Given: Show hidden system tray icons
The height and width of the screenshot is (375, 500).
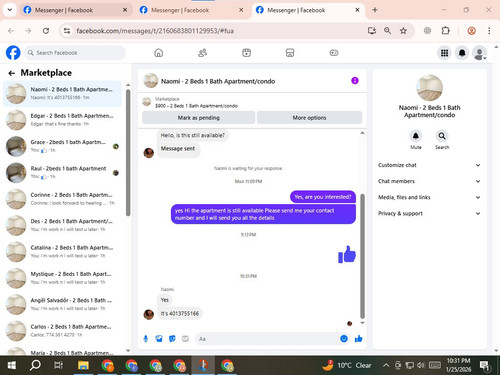Looking at the screenshot, I should click(386, 365).
